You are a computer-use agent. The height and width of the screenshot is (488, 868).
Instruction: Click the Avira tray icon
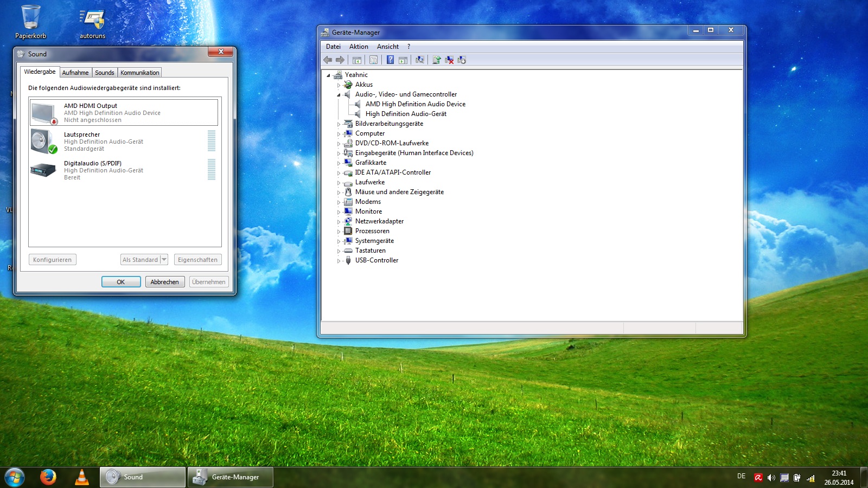pos(758,478)
